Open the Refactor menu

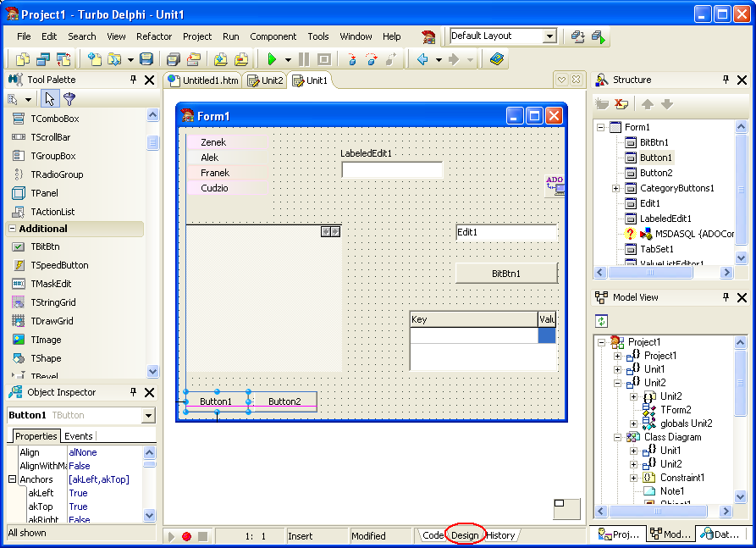154,36
